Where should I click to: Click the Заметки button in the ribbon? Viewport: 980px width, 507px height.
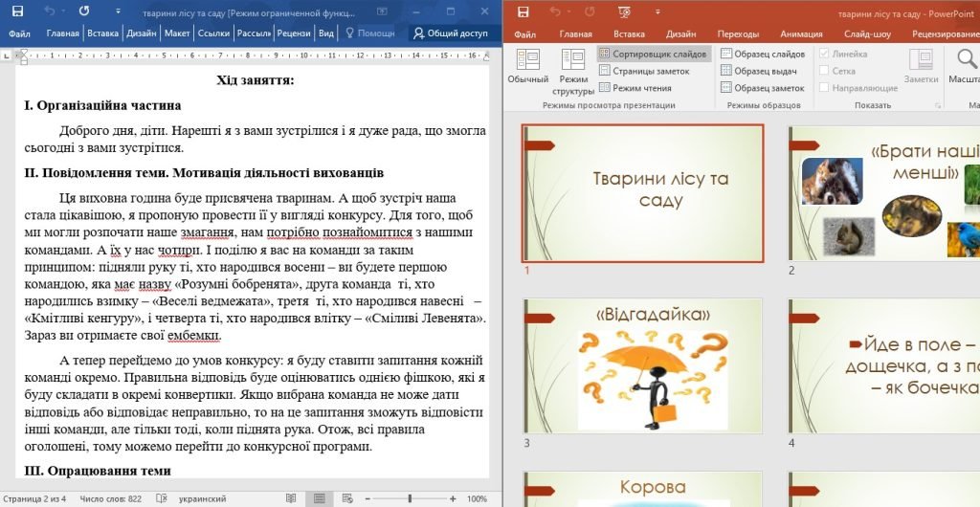click(x=922, y=66)
